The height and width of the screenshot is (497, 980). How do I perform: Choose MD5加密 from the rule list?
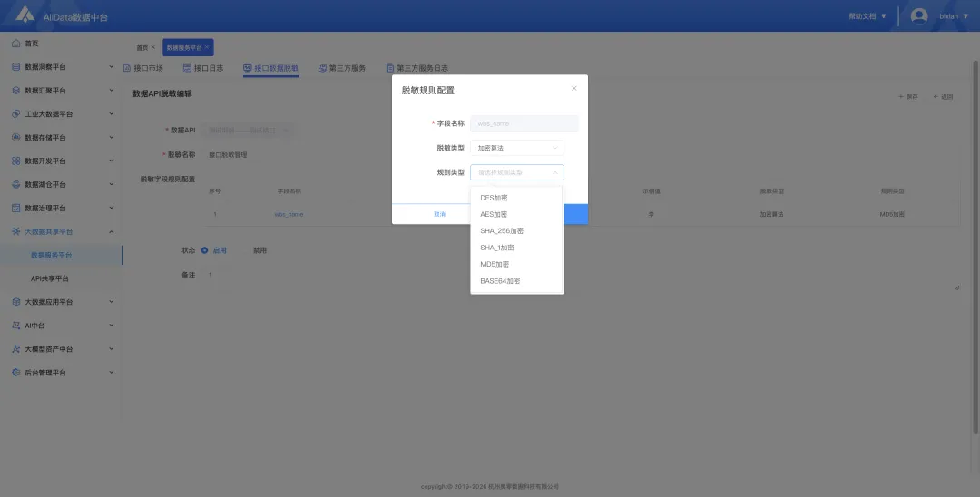point(517,265)
